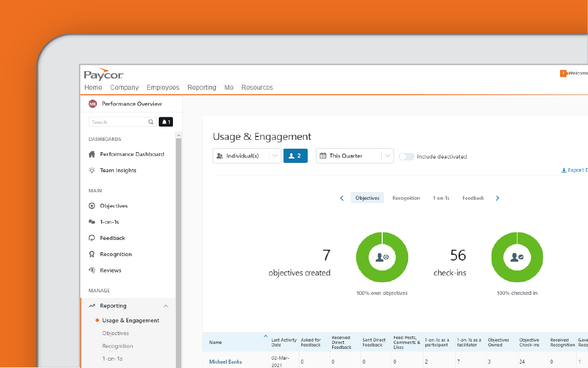Open 1-on-1s report under Reporting

point(112,359)
